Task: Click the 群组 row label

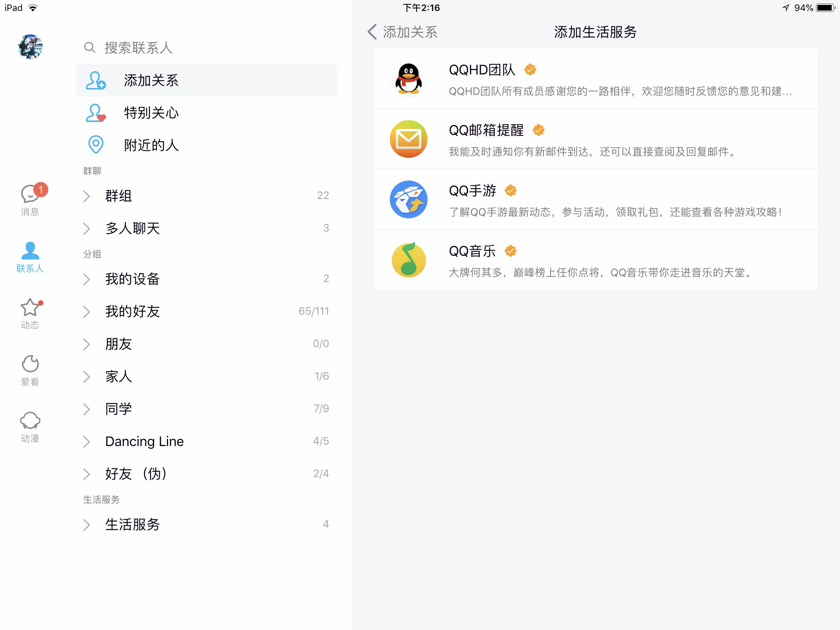Action: 119,196
